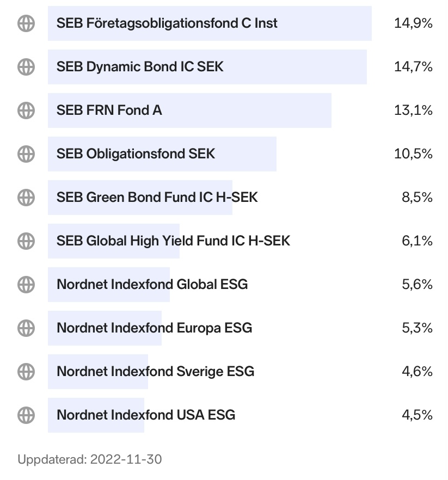Viewport: 448px width, 480px height.
Task: Click globe icon next to SEB Dynamic Bond
Action: (x=26, y=67)
